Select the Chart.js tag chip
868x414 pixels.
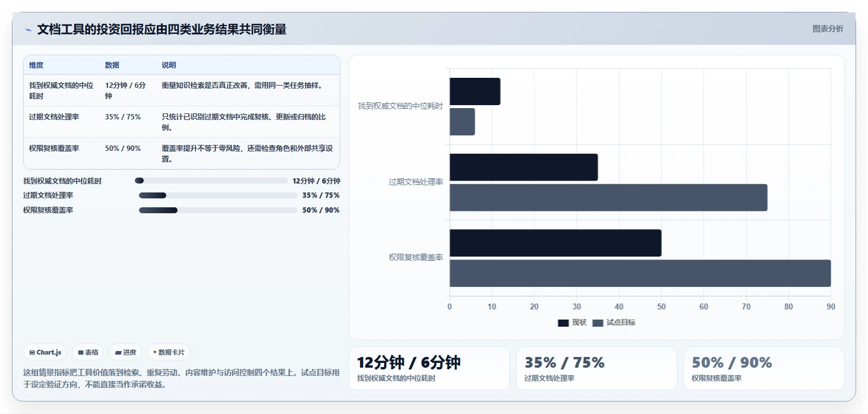[x=46, y=352]
